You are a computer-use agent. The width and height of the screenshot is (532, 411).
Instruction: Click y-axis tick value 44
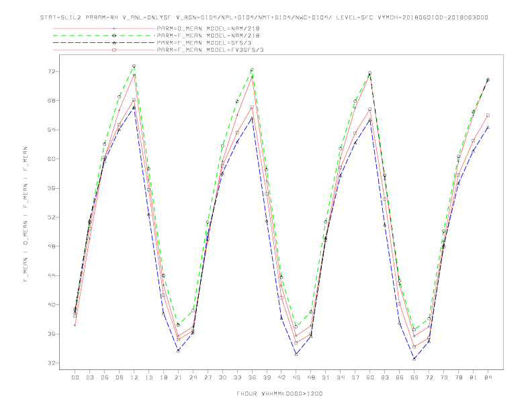tap(51, 276)
